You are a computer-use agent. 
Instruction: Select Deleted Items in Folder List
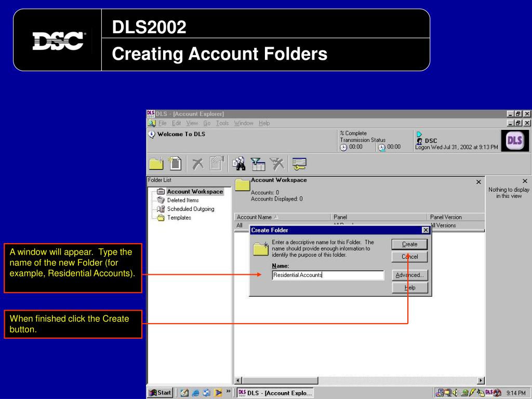(x=183, y=201)
